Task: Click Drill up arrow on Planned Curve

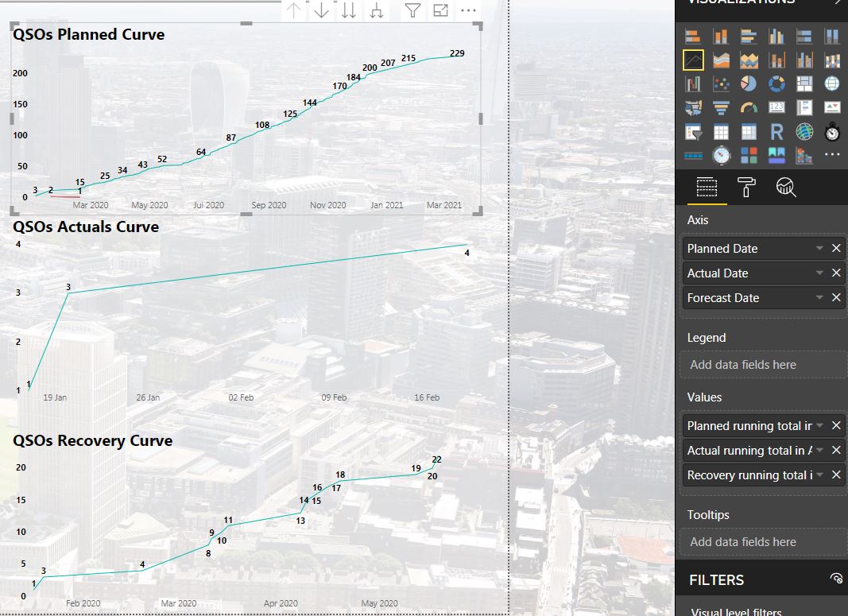Action: point(294,10)
